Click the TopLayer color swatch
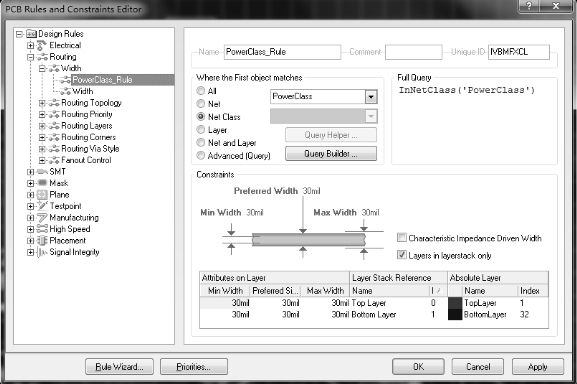The image size is (577, 384). pyautogui.click(x=455, y=303)
